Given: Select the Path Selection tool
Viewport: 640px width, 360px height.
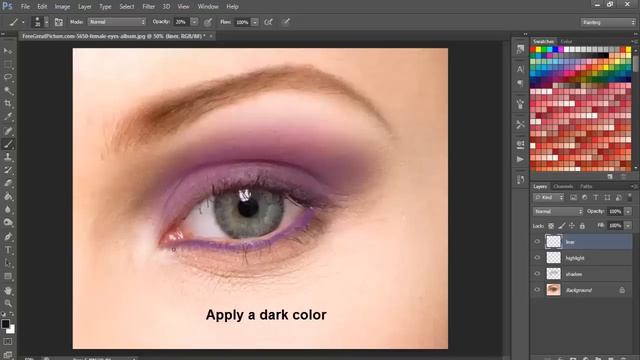Looking at the screenshot, I should 8,263.
